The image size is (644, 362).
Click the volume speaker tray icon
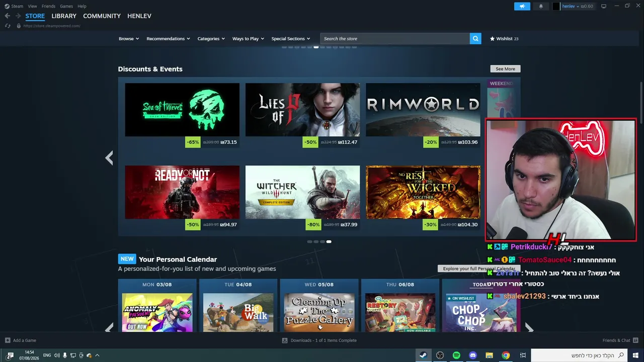coord(57,355)
